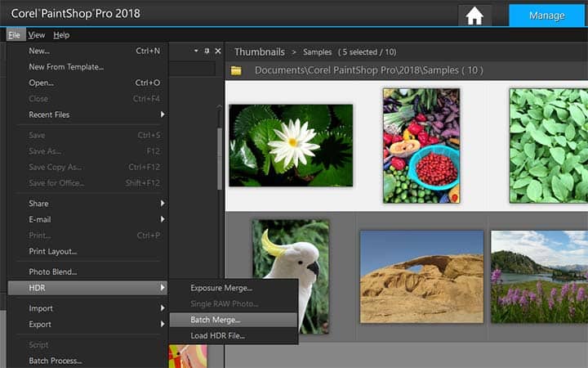Close the navigation panel
The image size is (588, 368).
click(x=218, y=51)
